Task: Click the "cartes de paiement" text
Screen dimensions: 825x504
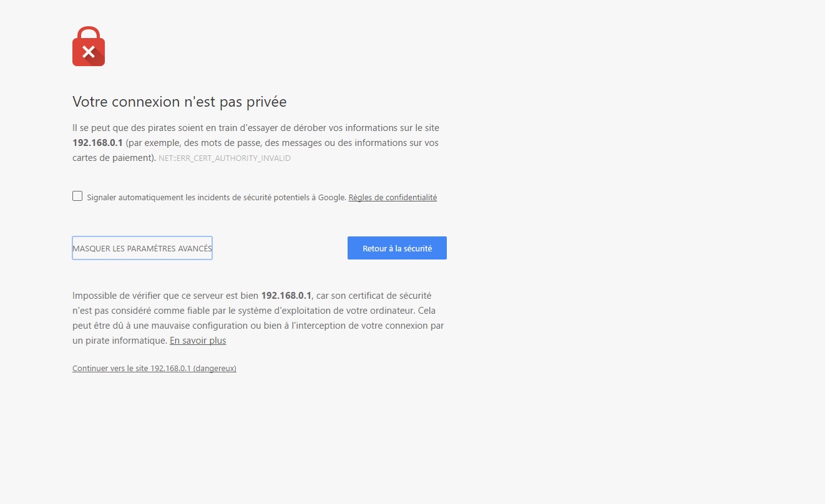Action: 112,158
